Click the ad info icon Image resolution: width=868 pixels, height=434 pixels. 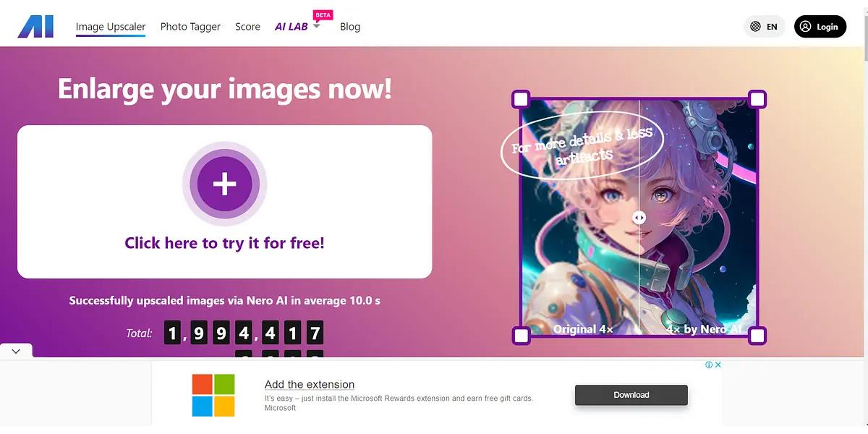710,365
